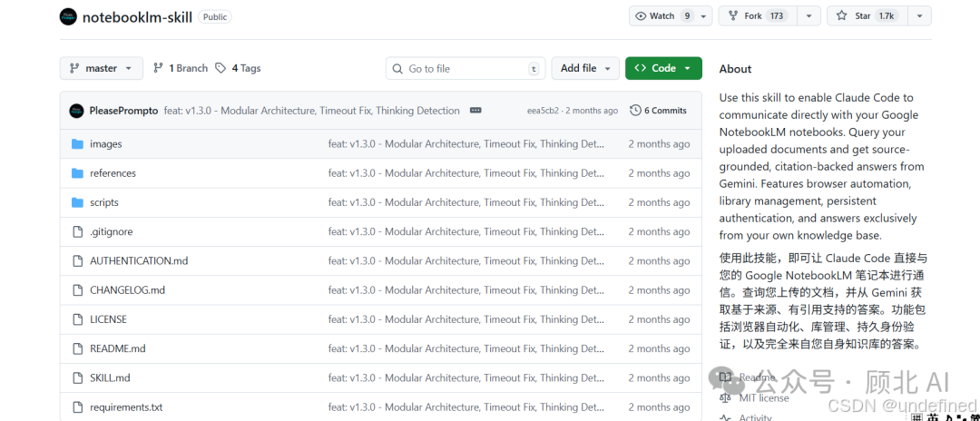Click the scales icon beside MIT license
980x421 pixels.
[725, 398]
